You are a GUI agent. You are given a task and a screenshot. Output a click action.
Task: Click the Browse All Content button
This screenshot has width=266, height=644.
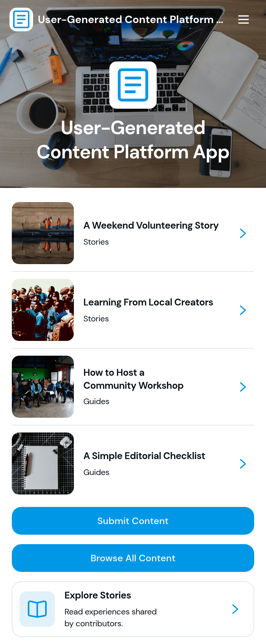133,558
